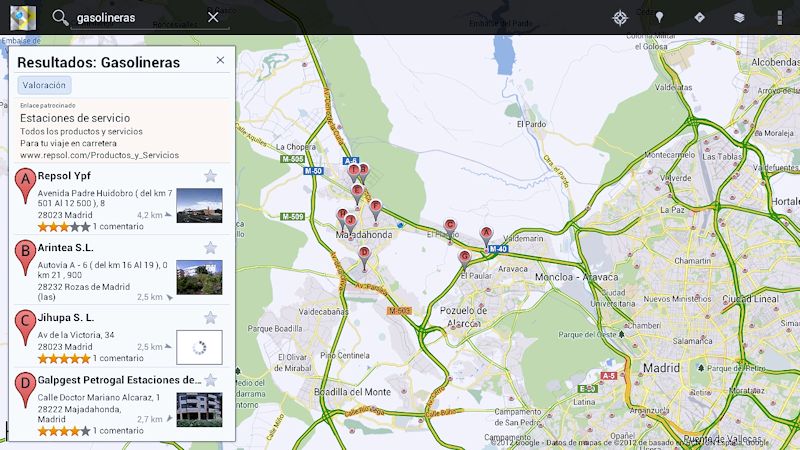
Task: Open the Repsol Ypf street view thumbnail
Action: point(199,206)
